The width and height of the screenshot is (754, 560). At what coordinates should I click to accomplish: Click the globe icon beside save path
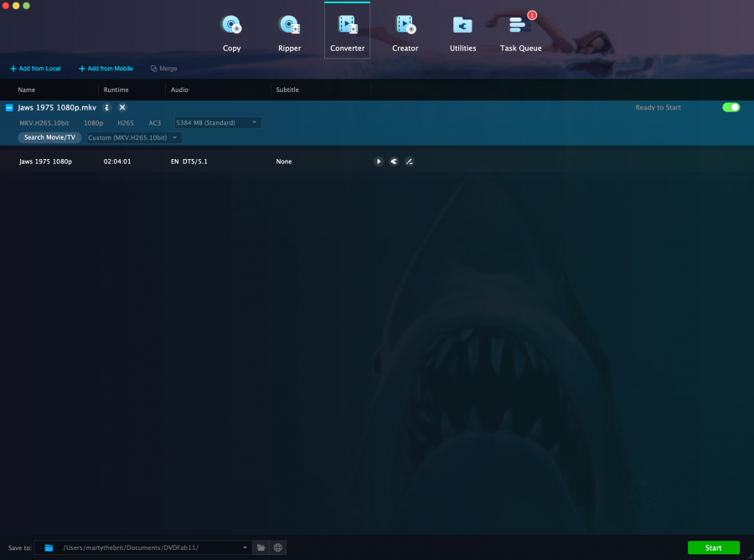pyautogui.click(x=278, y=547)
